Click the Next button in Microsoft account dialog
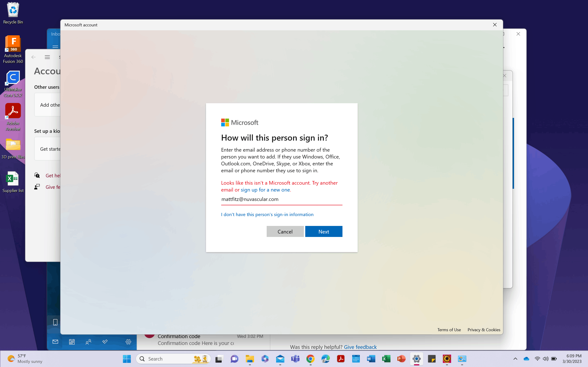 (x=323, y=231)
